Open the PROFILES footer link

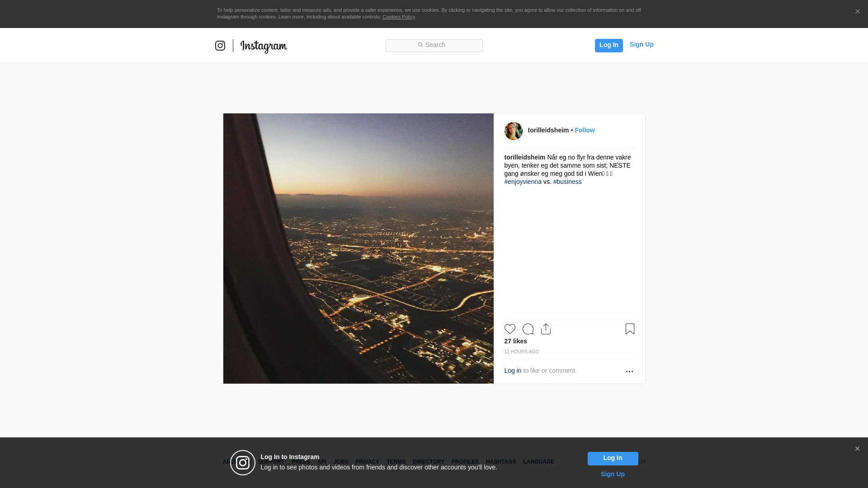click(465, 462)
